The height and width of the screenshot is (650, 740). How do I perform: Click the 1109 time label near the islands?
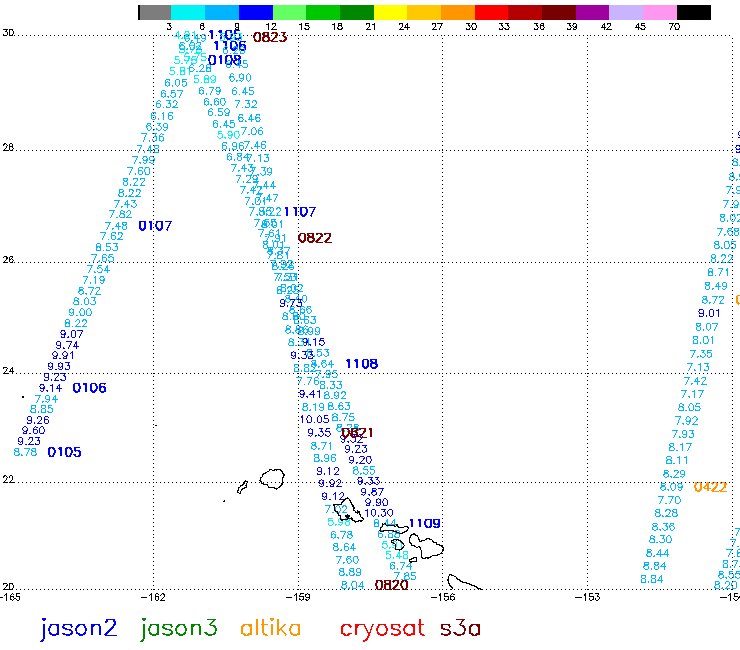click(x=425, y=523)
